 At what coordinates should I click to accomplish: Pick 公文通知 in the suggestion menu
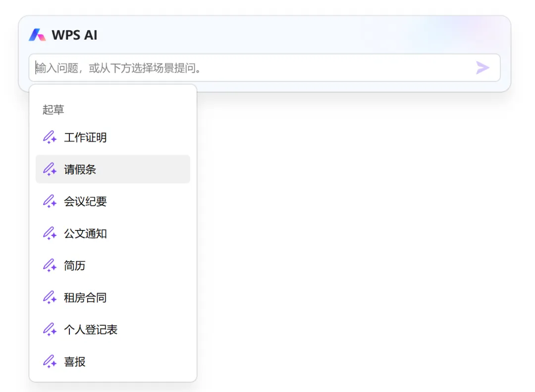coord(113,233)
